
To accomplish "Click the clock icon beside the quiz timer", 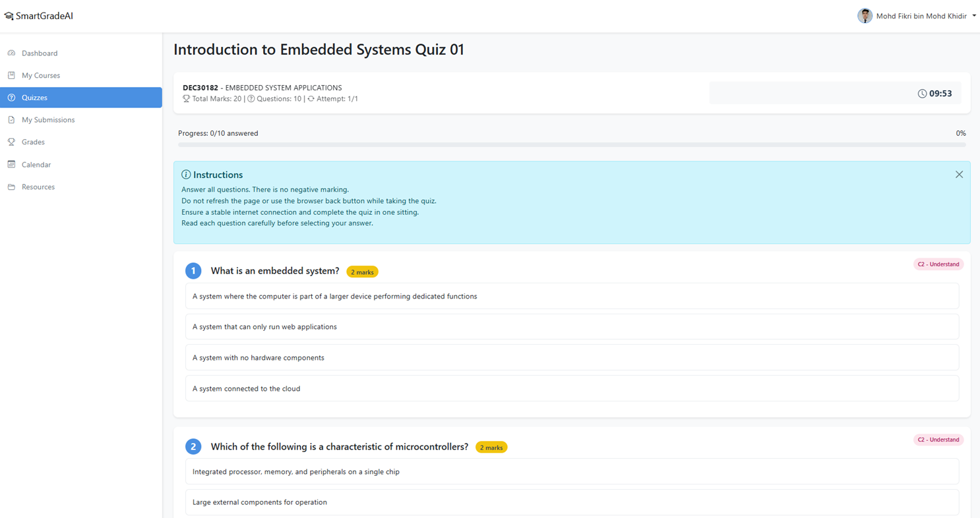I will pos(922,94).
